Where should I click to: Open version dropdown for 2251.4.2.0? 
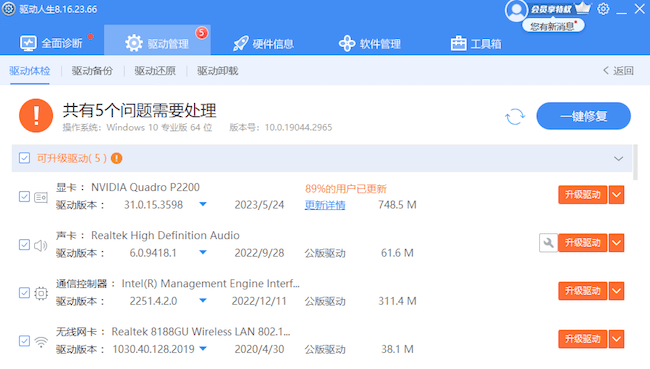coord(203,300)
